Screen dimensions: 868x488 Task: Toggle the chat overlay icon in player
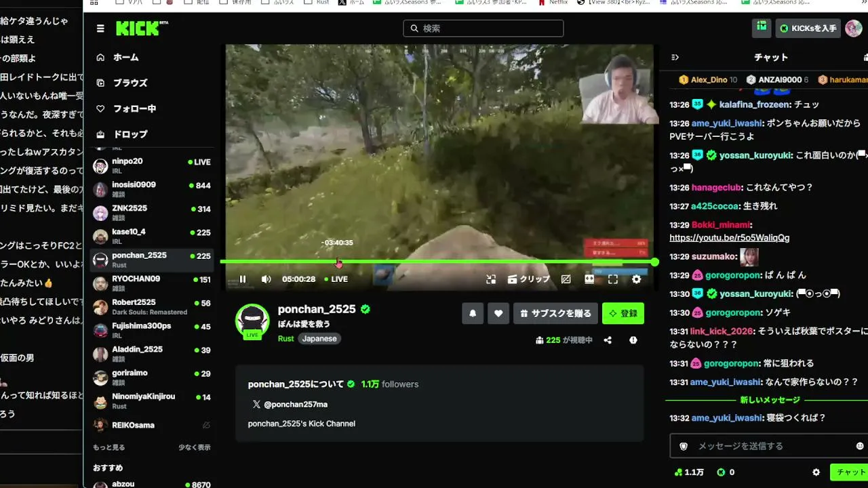pos(566,279)
